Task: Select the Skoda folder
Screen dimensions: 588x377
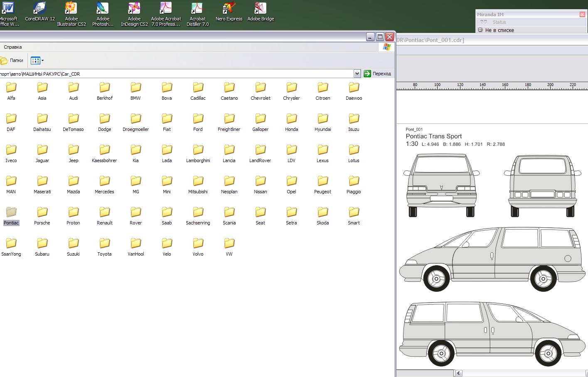Action: (x=322, y=217)
